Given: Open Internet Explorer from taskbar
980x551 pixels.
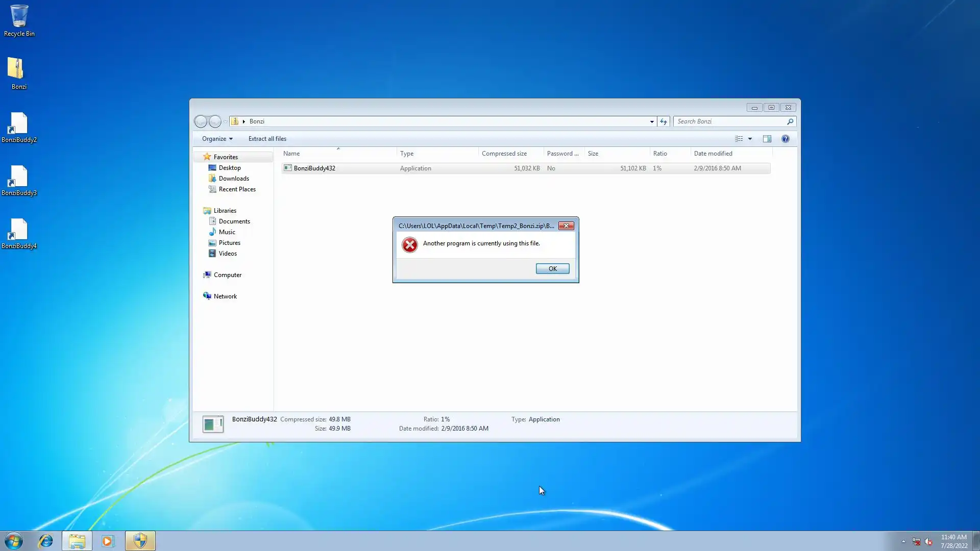Looking at the screenshot, I should (46, 541).
